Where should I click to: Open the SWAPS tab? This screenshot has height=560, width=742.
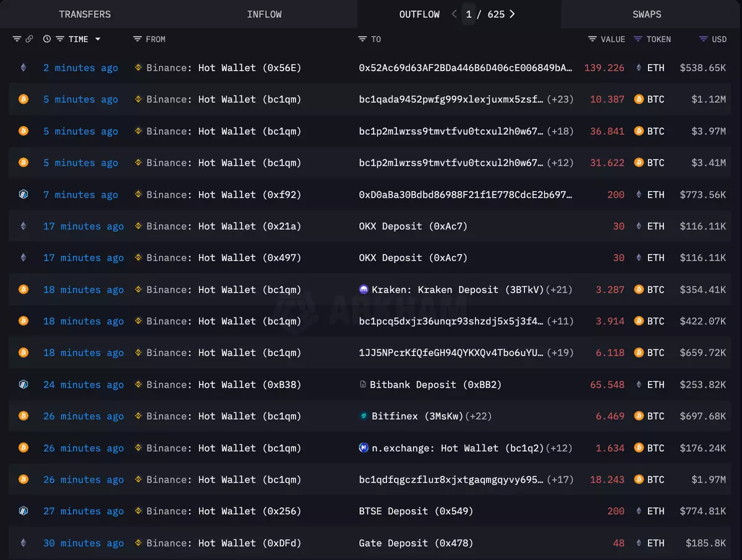click(647, 14)
